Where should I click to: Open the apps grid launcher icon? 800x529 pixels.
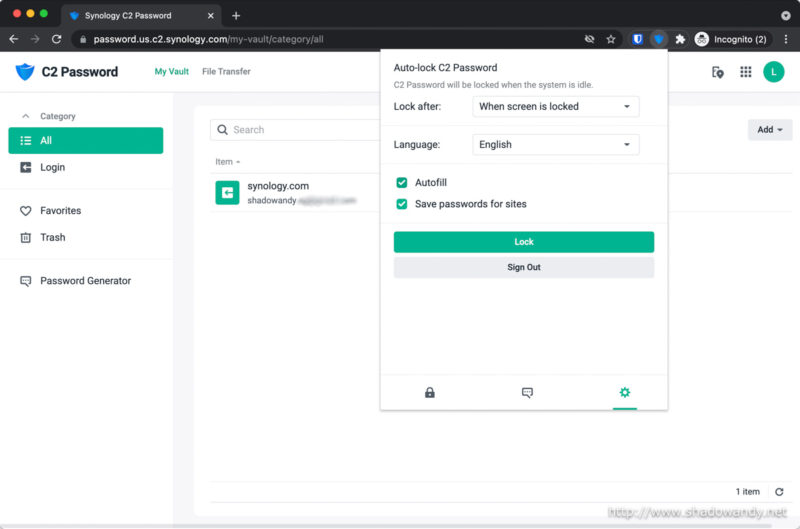745,72
